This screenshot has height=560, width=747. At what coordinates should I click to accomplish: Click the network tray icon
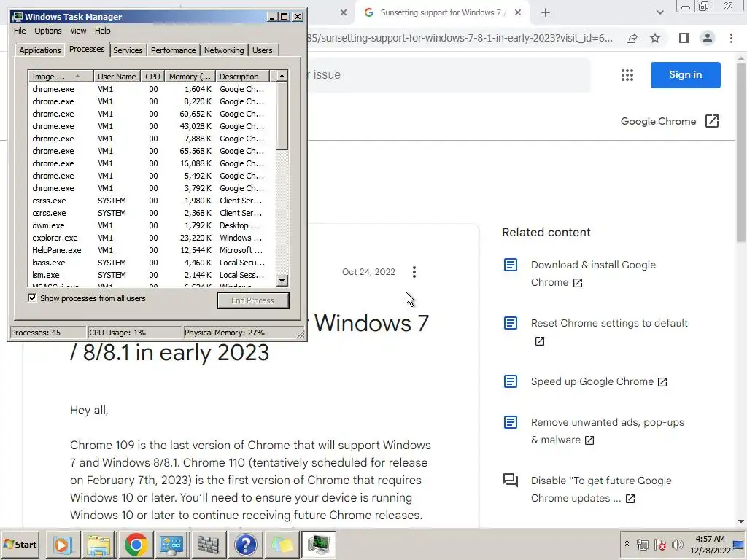tap(643, 544)
